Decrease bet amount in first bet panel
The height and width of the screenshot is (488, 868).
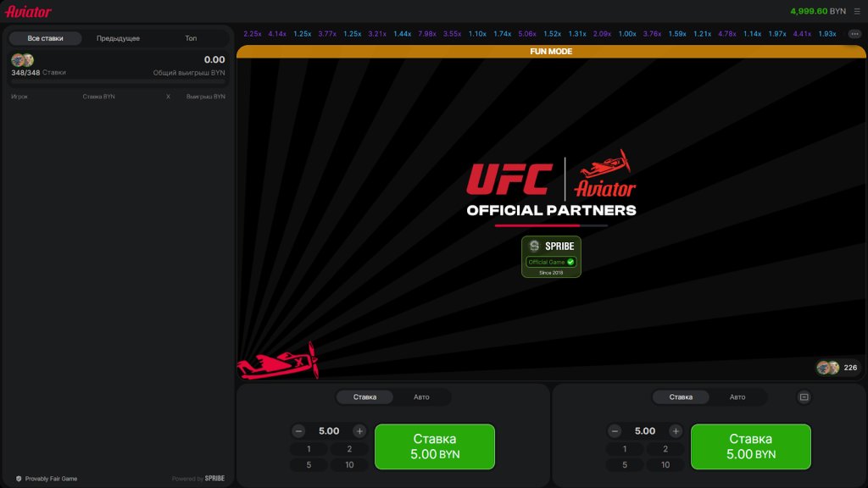(298, 431)
